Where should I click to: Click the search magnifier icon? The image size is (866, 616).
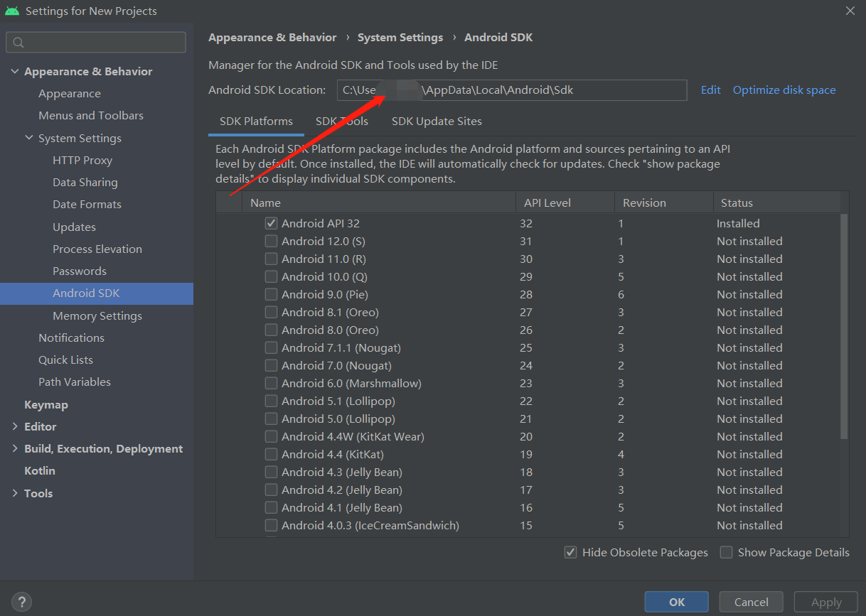18,43
